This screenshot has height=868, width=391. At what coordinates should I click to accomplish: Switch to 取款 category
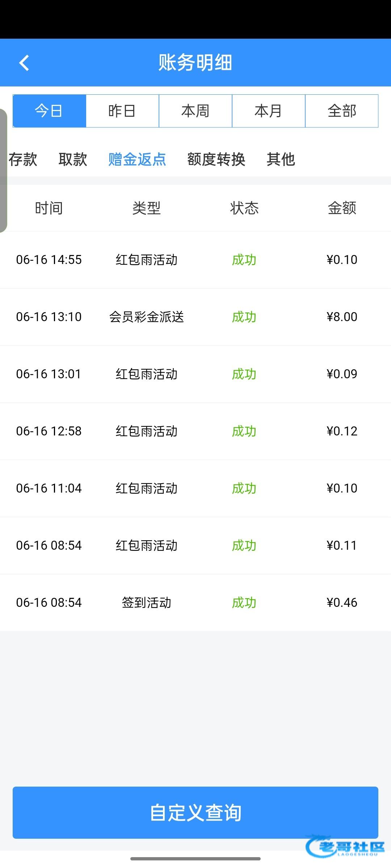[x=73, y=159]
